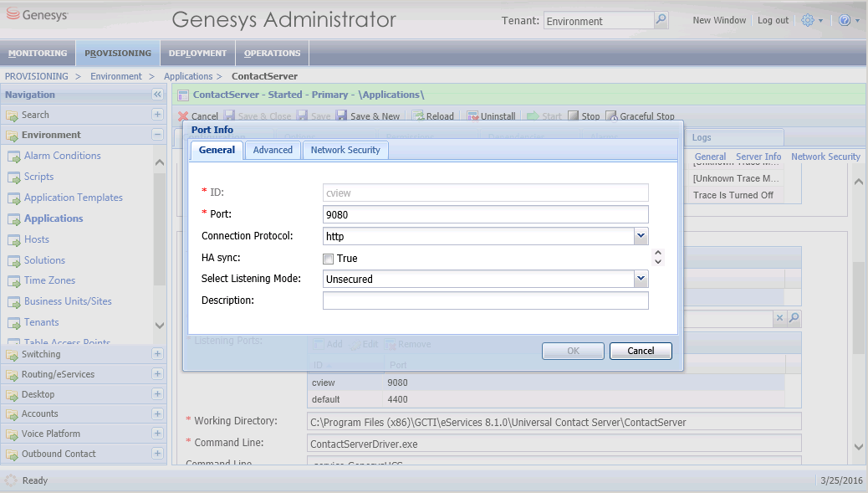Select General tab in Port Info
Viewport: 868px width, 493px height.
[217, 150]
